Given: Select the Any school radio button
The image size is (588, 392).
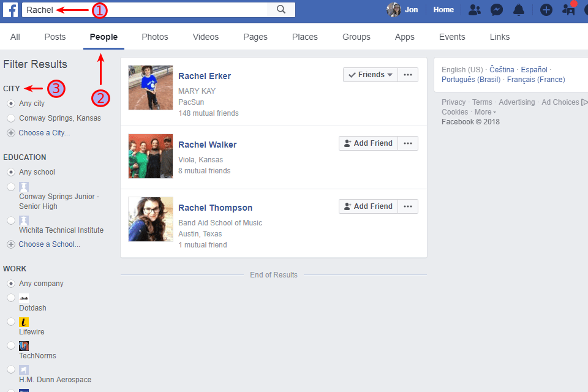Looking at the screenshot, I should [x=11, y=172].
